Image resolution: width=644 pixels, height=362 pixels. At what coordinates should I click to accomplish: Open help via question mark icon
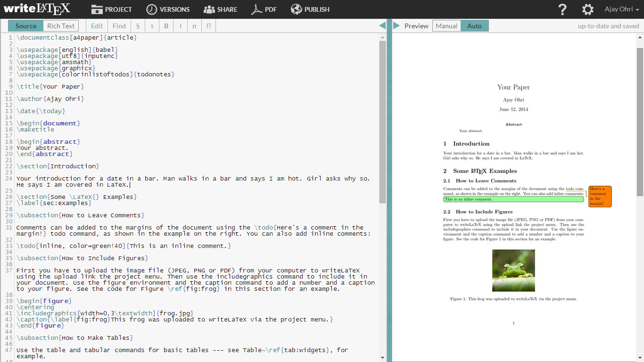click(562, 9)
